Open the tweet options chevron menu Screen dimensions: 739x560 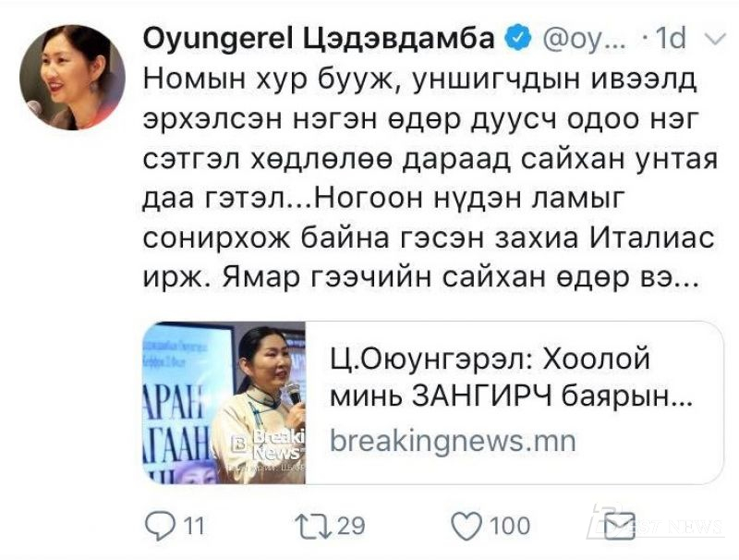[x=715, y=40]
